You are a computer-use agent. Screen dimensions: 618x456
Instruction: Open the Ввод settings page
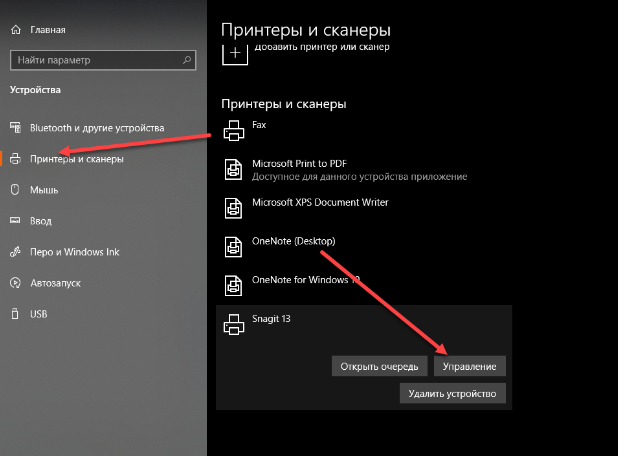(x=41, y=221)
